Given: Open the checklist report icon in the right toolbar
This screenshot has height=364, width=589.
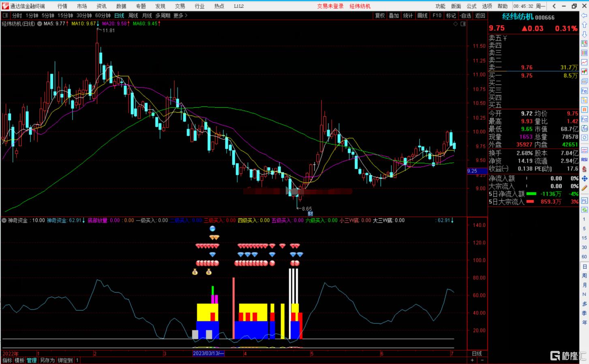Looking at the screenshot, I should click(x=584, y=44).
